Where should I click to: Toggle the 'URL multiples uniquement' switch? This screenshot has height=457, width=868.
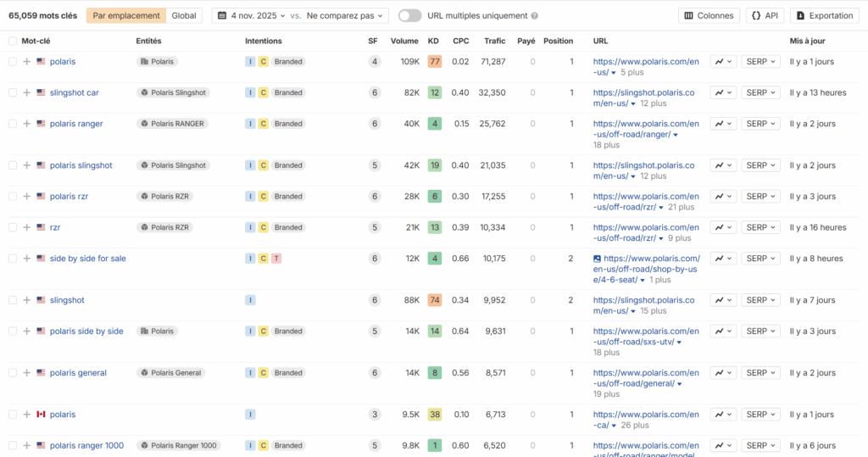409,15
